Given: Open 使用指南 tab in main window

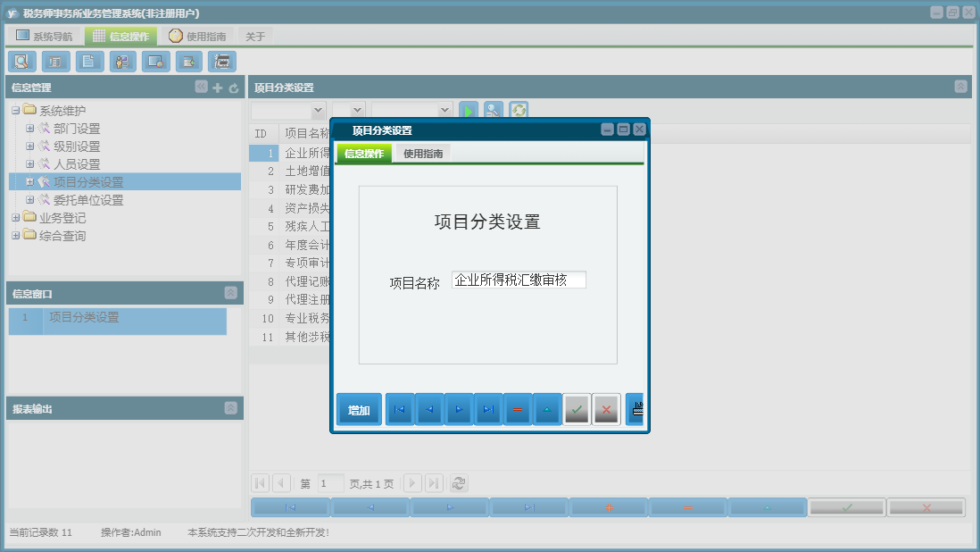Looking at the screenshot, I should tap(197, 37).
